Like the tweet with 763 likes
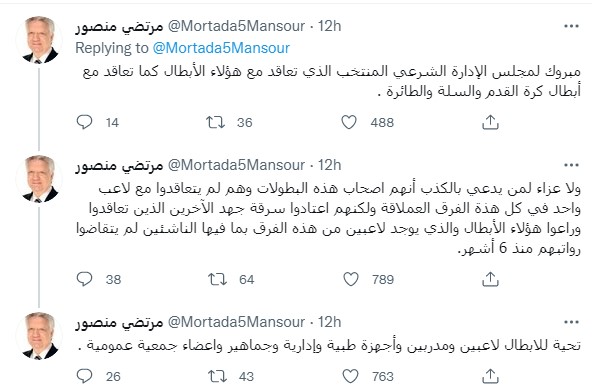Screen dimensions: 592x392 pos(350,376)
